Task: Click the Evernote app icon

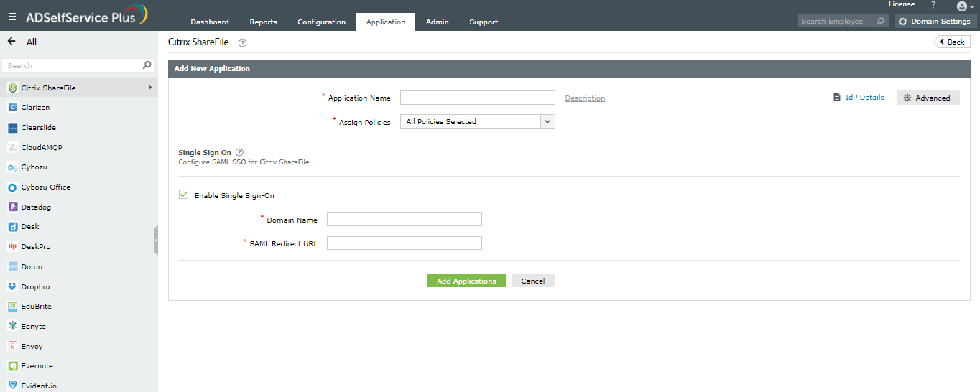Action: [13, 366]
